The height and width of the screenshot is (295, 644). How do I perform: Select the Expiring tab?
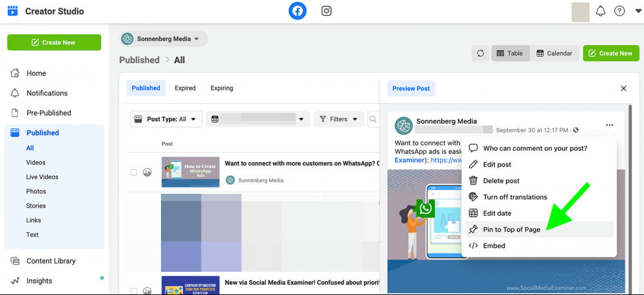[222, 88]
